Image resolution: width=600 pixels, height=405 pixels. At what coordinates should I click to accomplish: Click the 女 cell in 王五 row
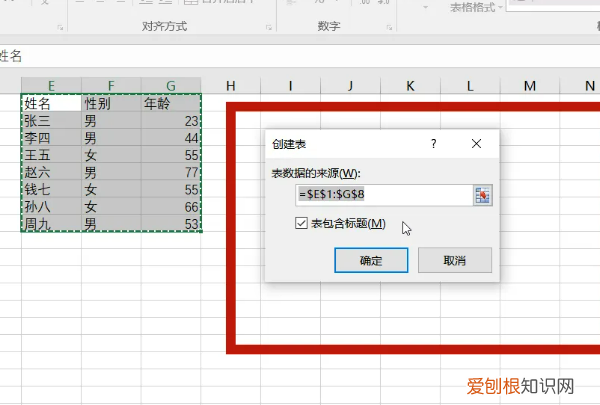pos(111,155)
